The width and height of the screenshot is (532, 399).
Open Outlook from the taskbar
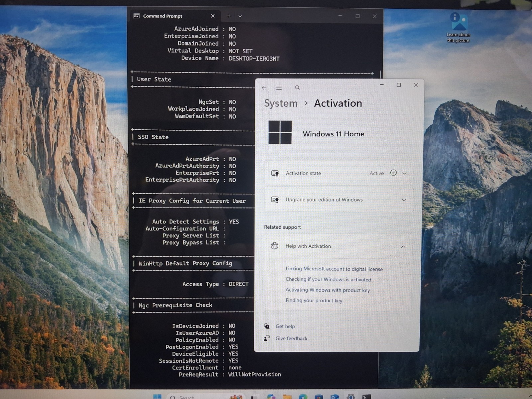[335, 396]
